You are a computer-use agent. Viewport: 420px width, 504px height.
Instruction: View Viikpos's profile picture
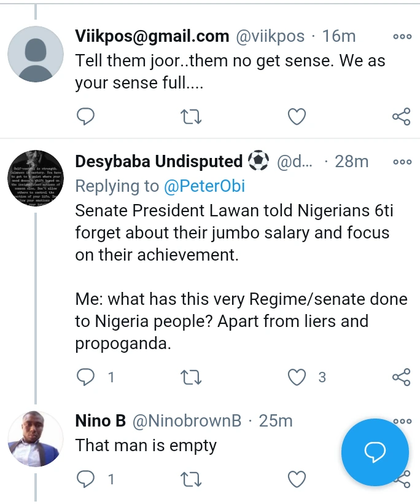point(36,54)
